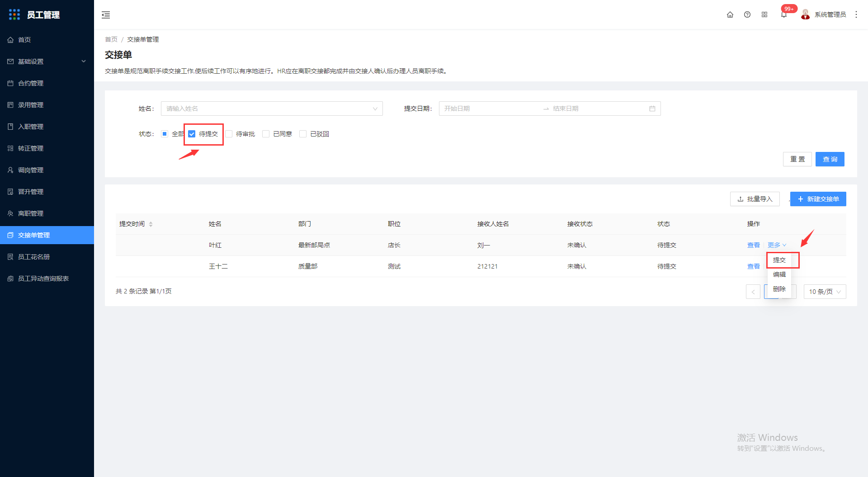The height and width of the screenshot is (477, 868).
Task: Choose 编辑 from the more menu
Action: (779, 274)
